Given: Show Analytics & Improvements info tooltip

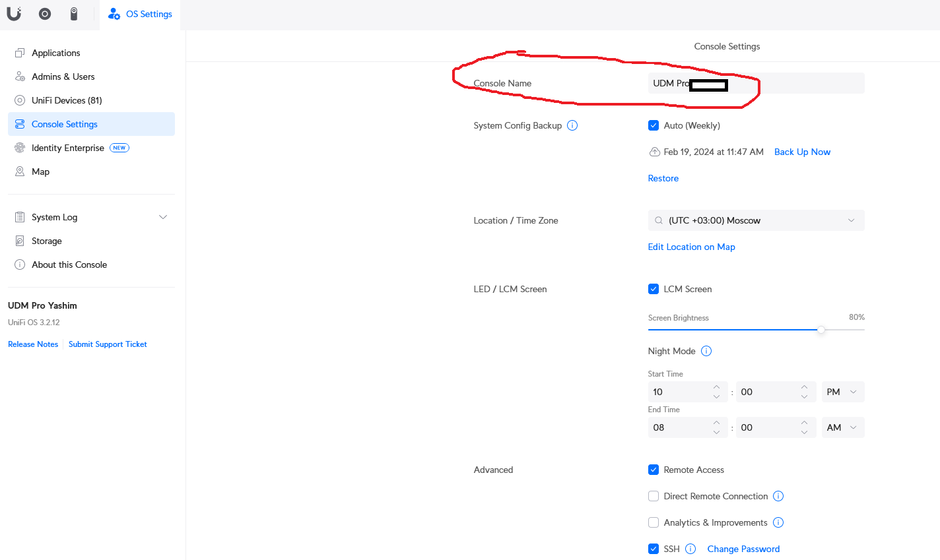Looking at the screenshot, I should [x=778, y=522].
